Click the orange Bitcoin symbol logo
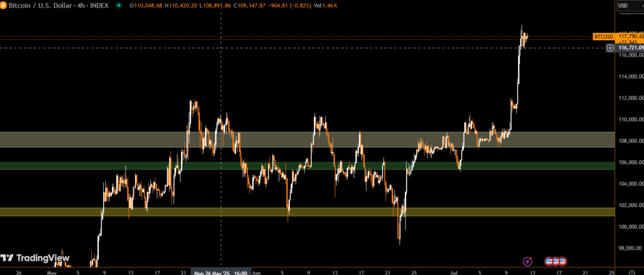 click(x=4, y=6)
